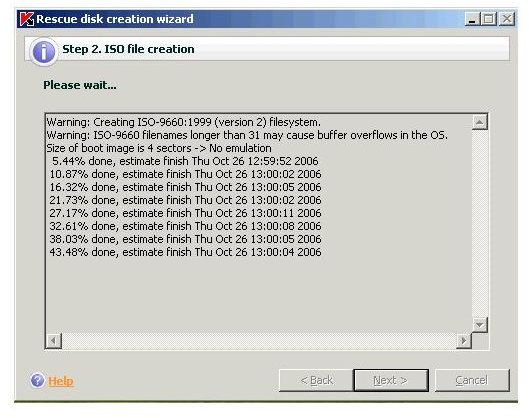
Task: Click the horizontal scrollbar track under log
Action: pos(259,341)
